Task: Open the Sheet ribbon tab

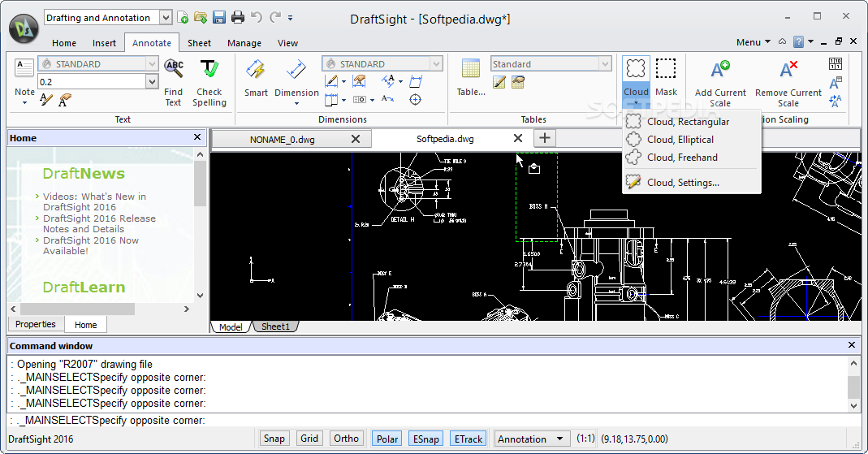Action: [x=199, y=43]
